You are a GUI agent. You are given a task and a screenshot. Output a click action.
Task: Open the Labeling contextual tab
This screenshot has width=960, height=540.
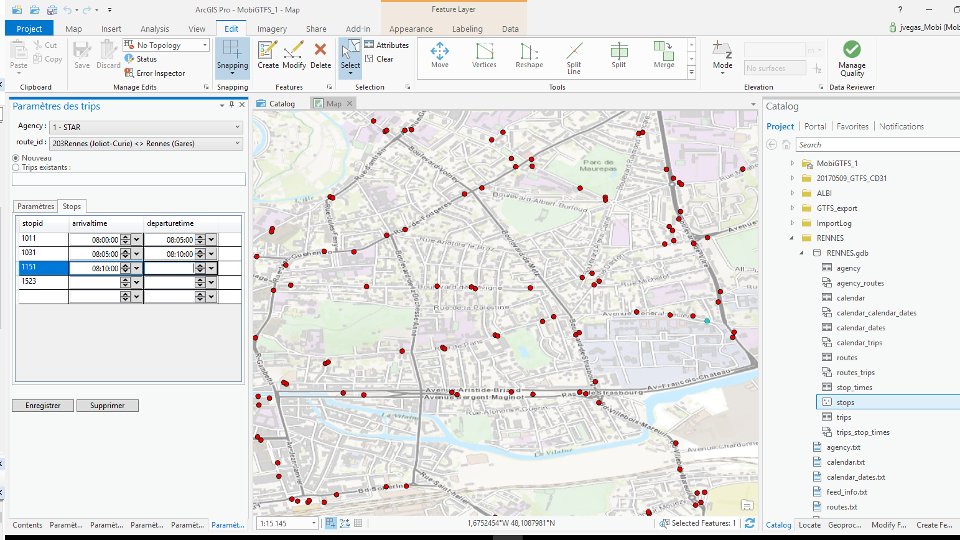(x=467, y=29)
